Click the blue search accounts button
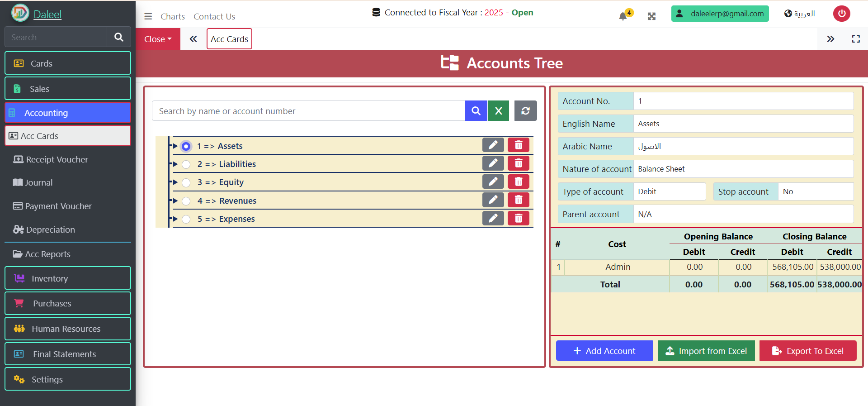This screenshot has width=868, height=406. pyautogui.click(x=476, y=111)
